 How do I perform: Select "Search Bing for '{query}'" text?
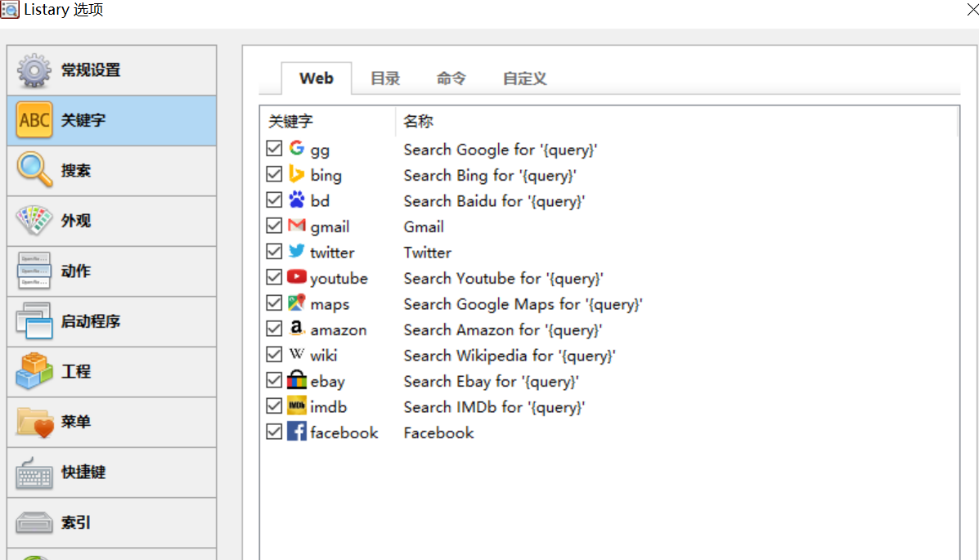click(490, 176)
